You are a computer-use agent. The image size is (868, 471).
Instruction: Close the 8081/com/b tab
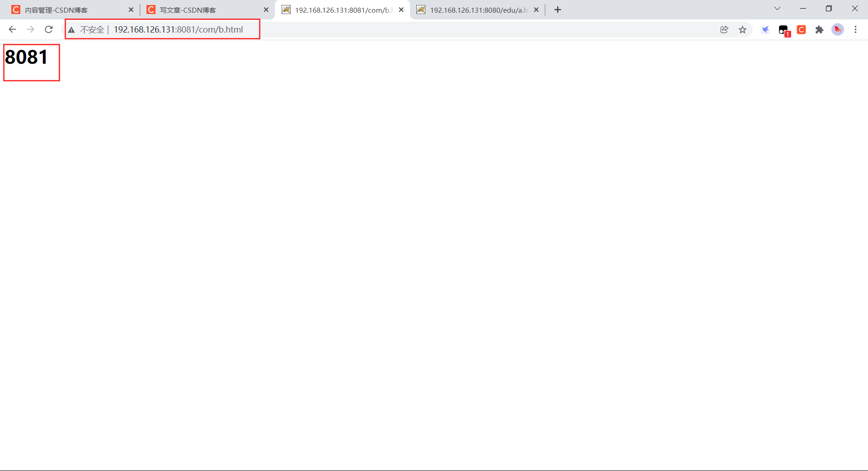(401, 9)
